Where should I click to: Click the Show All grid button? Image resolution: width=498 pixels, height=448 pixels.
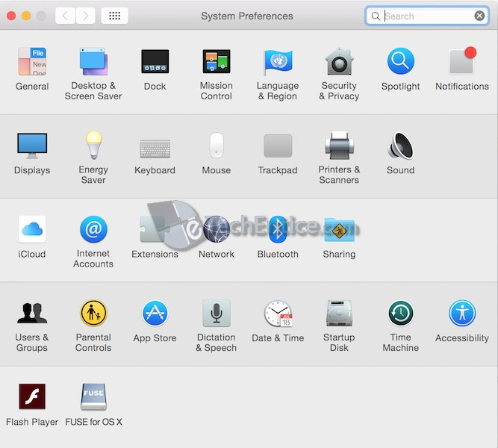pos(115,16)
